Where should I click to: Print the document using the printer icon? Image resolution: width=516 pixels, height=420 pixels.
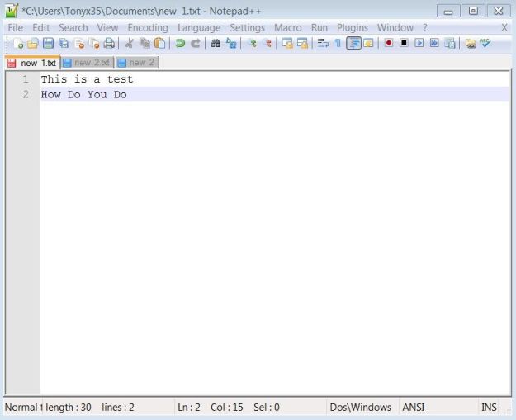(x=109, y=43)
